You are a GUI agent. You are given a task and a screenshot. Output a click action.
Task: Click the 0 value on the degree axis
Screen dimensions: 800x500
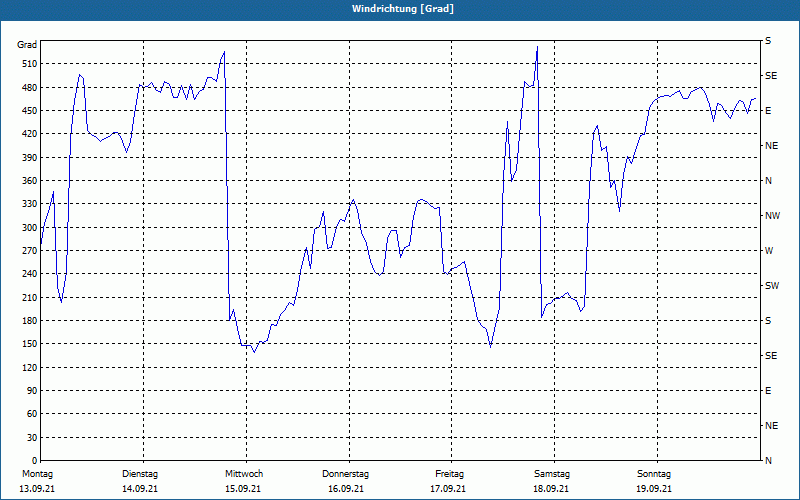click(34, 461)
